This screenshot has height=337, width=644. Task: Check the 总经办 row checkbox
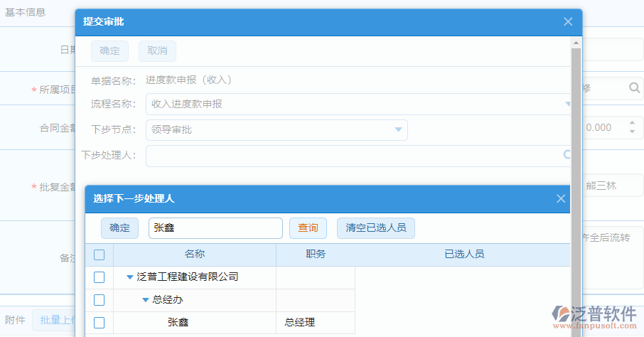(x=100, y=300)
